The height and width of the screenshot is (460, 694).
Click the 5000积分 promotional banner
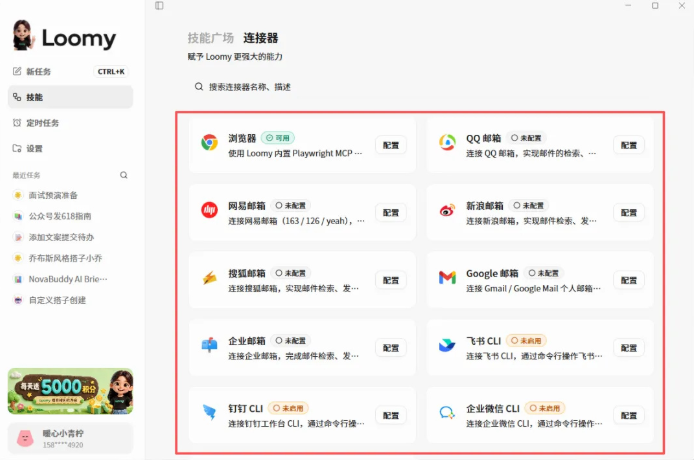70,391
